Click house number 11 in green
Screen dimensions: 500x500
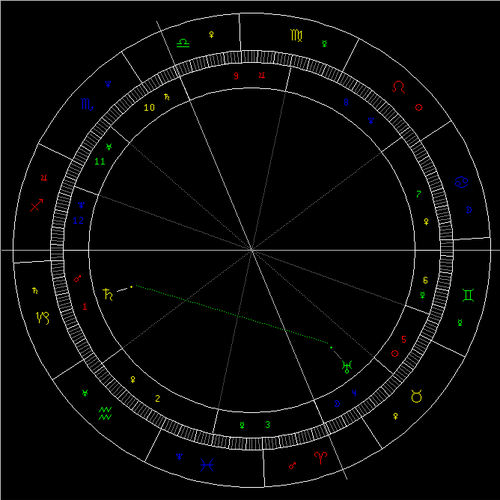click(100, 162)
